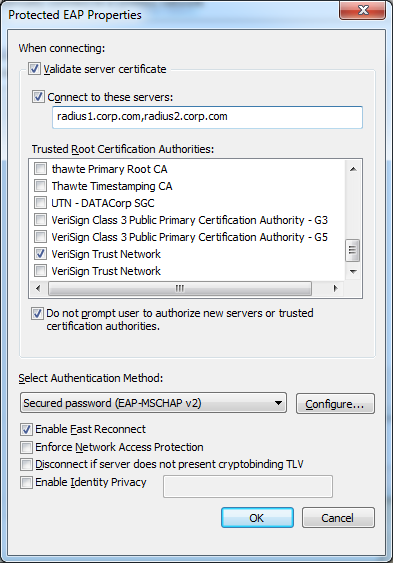Click OK to confirm settings
Viewport: 393px width, 563px height.
257,517
